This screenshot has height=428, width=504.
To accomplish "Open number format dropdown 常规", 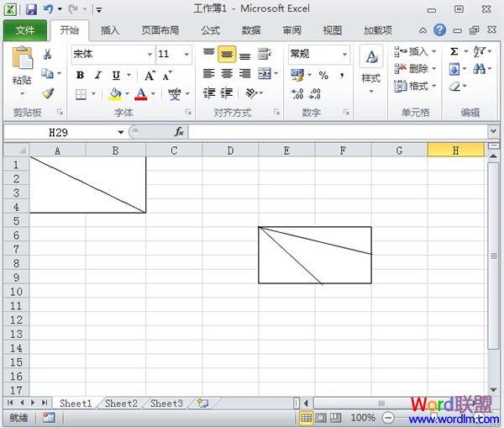I will [344, 54].
